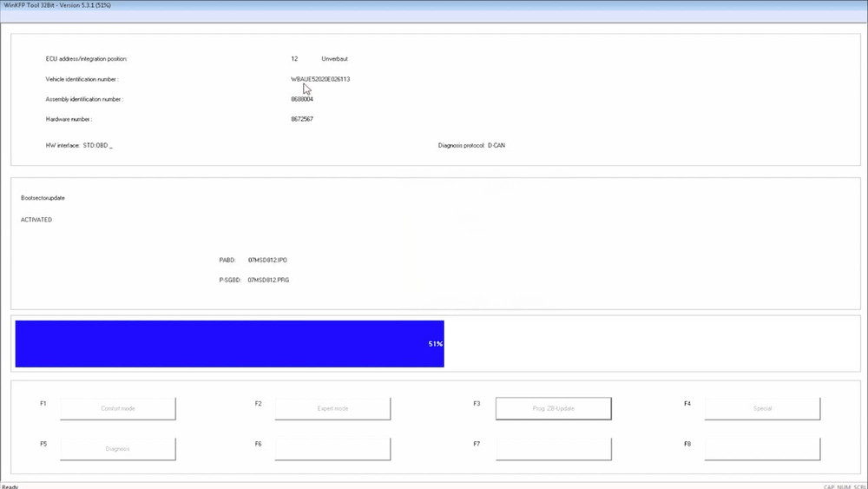Click the empty F8 button
The width and height of the screenshot is (868, 489).
(x=762, y=449)
